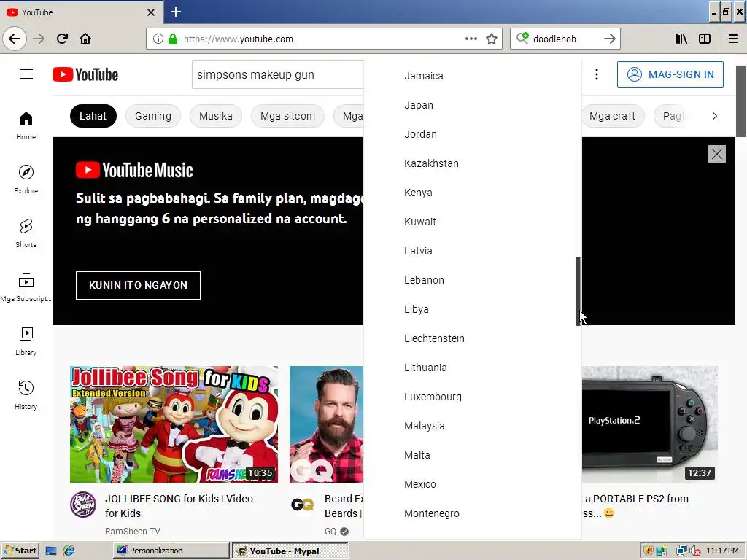The width and height of the screenshot is (747, 560).
Task: Click the YouTube search input field
Action: click(x=278, y=75)
